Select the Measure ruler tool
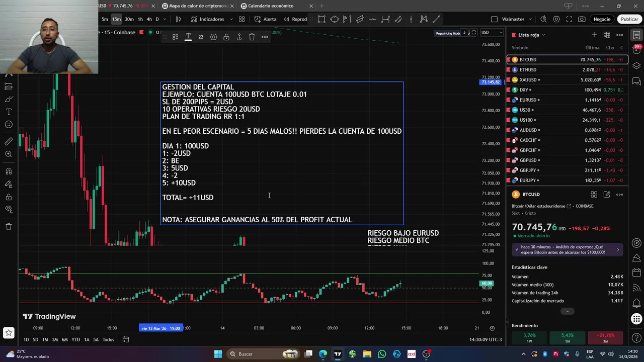Screen dimensions: 644x362 [9, 142]
